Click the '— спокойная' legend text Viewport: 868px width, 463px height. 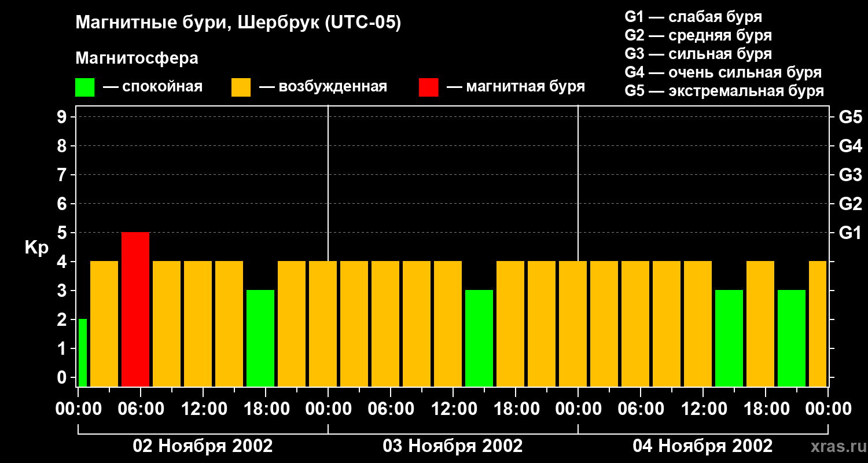pyautogui.click(x=153, y=87)
